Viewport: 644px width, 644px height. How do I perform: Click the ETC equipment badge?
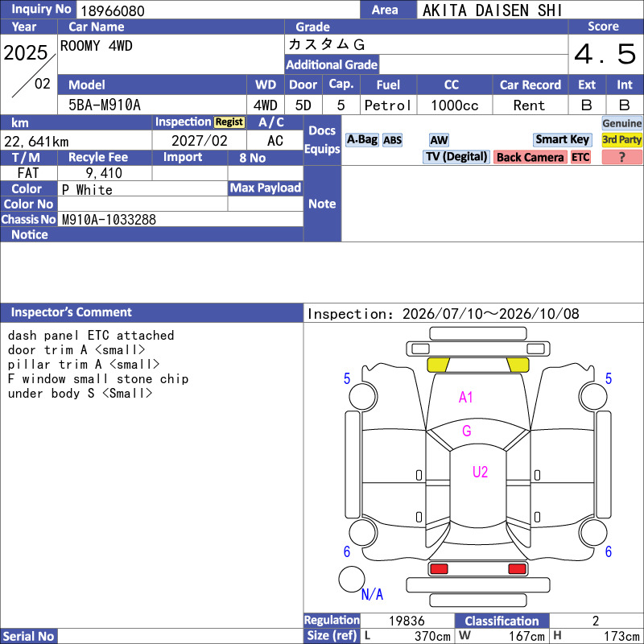point(580,157)
